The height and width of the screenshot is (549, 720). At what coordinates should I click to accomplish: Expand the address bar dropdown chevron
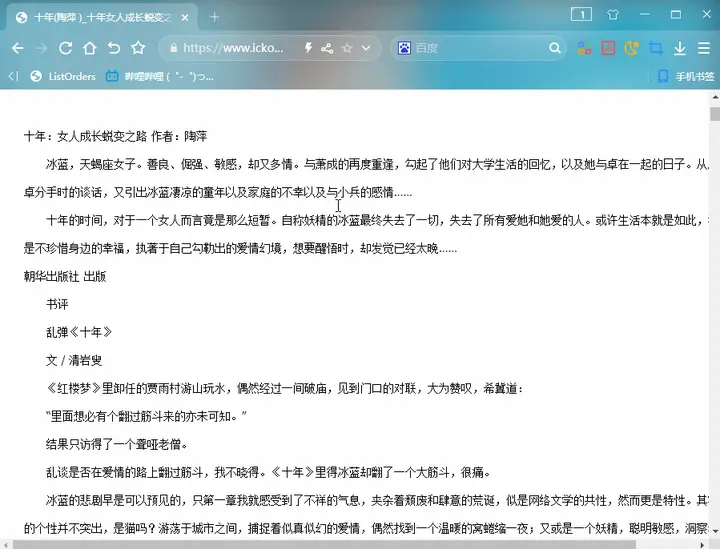pyautogui.click(x=366, y=48)
